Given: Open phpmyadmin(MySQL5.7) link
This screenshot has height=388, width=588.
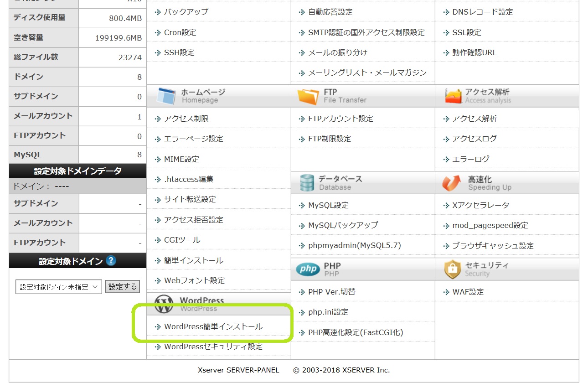Looking at the screenshot, I should [354, 245].
